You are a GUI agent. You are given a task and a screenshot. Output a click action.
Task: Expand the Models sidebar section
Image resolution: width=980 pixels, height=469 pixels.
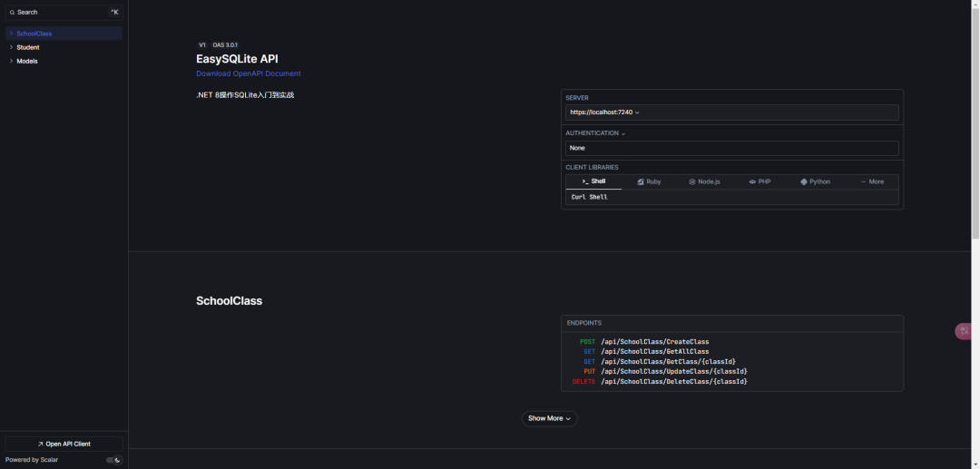point(11,61)
